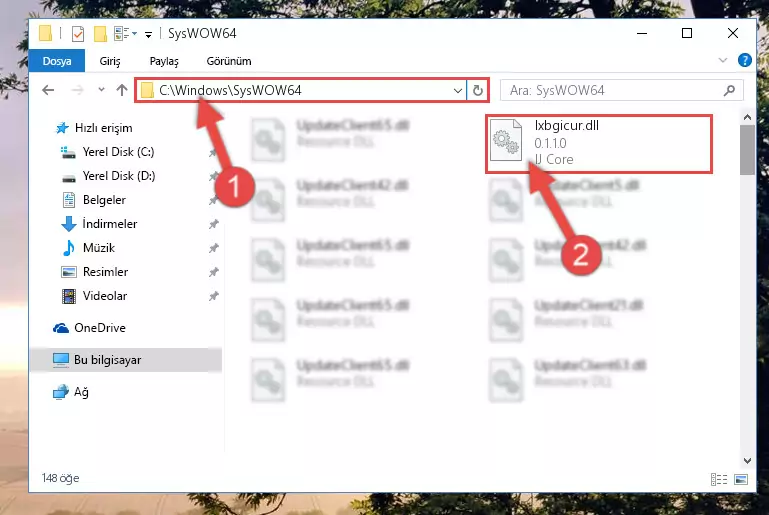Click the folder icon in title bar

(x=45, y=33)
